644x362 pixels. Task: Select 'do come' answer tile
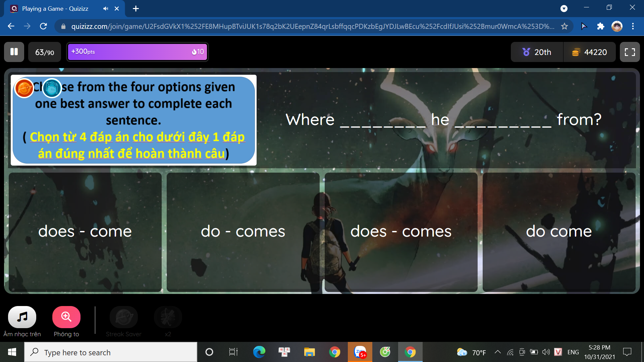(559, 232)
